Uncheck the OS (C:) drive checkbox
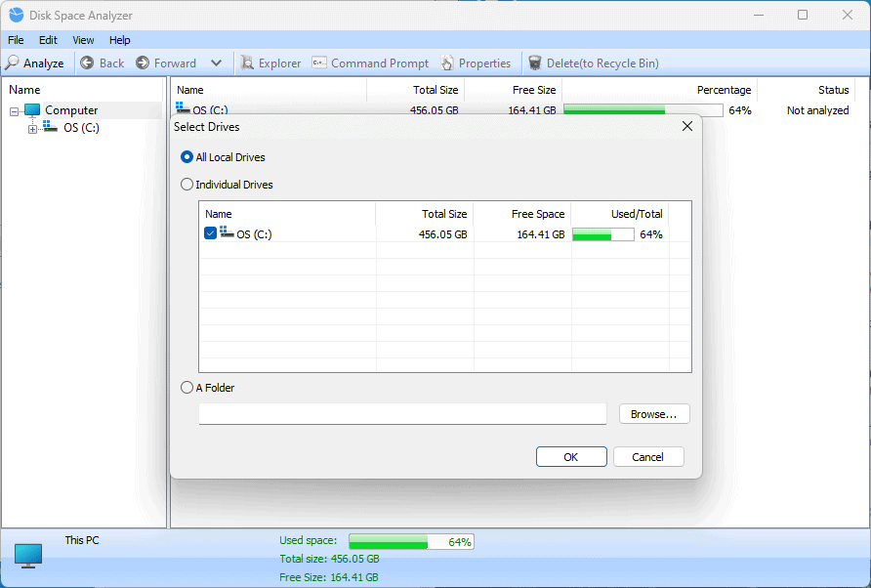Screen dimensions: 871x588 coord(210,233)
